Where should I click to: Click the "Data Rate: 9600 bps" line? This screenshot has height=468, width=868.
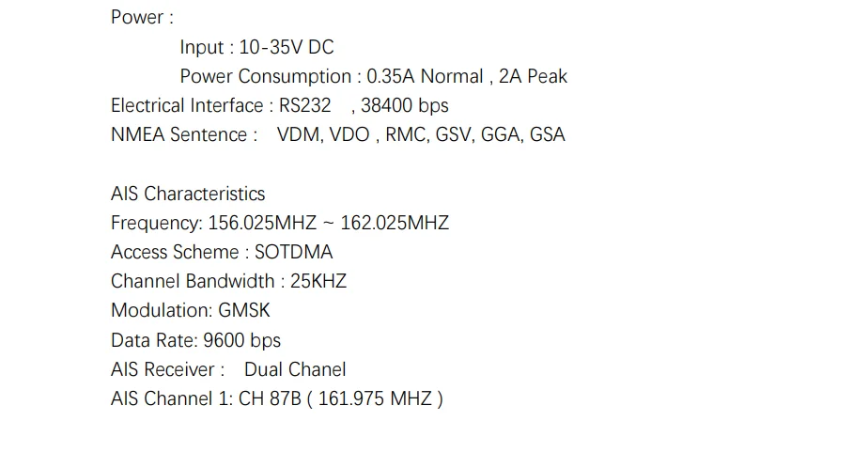pos(195,340)
